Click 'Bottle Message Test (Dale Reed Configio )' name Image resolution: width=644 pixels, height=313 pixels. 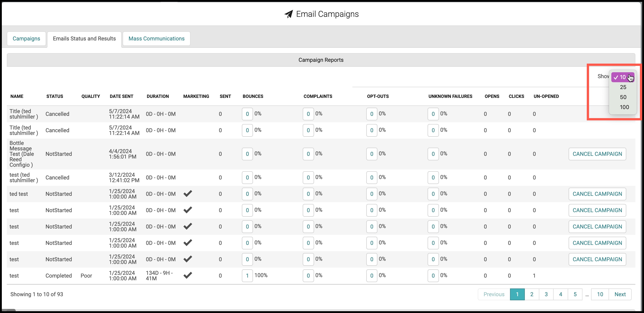tap(22, 154)
